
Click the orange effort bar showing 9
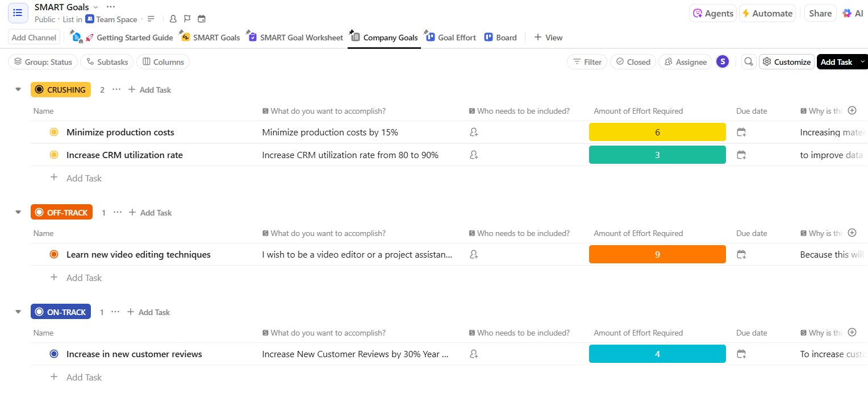tap(657, 255)
